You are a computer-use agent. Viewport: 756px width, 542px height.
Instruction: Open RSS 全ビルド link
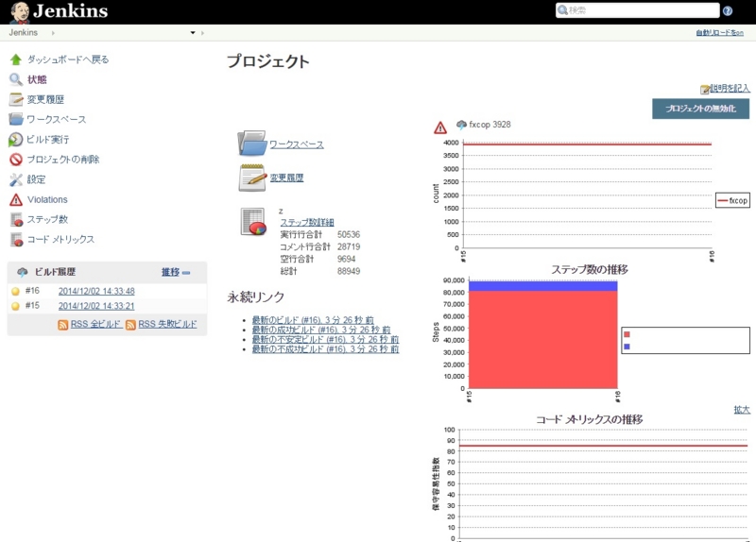coord(95,324)
